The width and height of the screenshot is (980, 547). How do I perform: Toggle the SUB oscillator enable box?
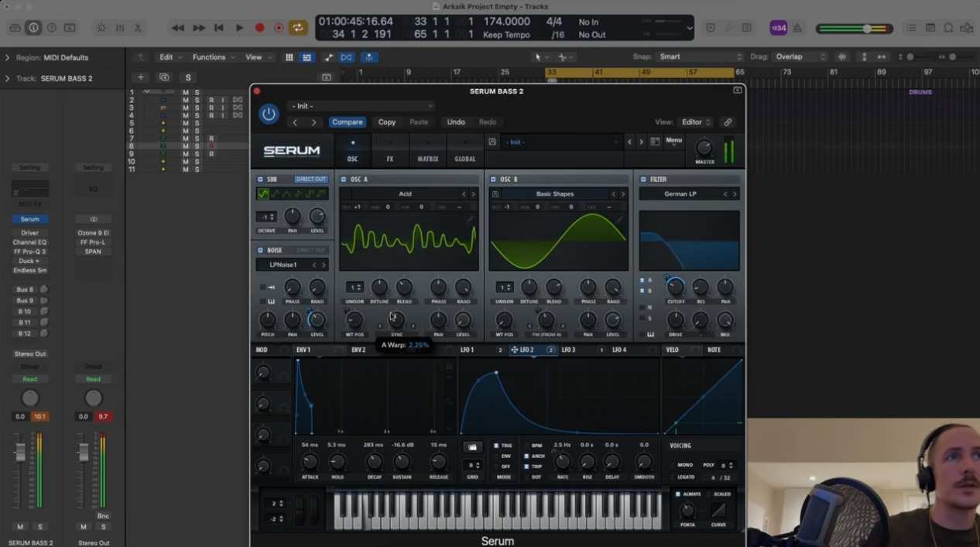coord(260,179)
